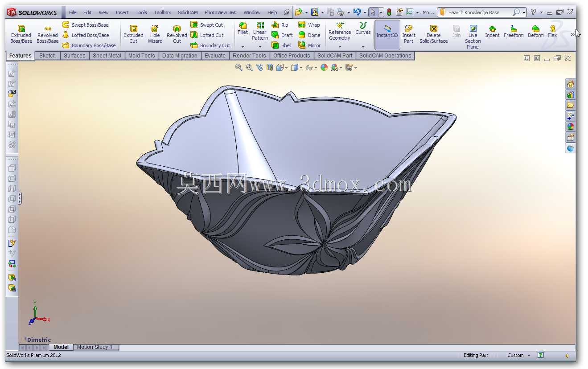Click the Insert Part tool
The width and height of the screenshot is (588, 369).
408,34
